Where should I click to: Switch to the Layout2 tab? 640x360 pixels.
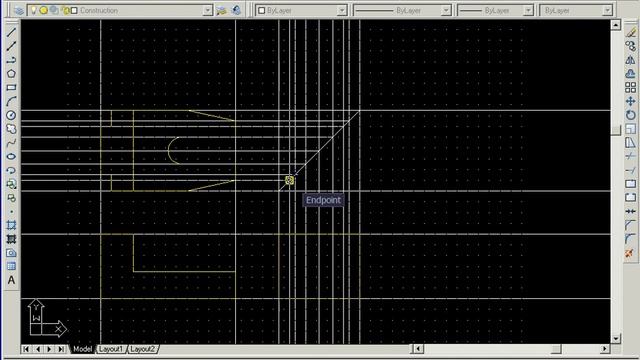(142, 349)
